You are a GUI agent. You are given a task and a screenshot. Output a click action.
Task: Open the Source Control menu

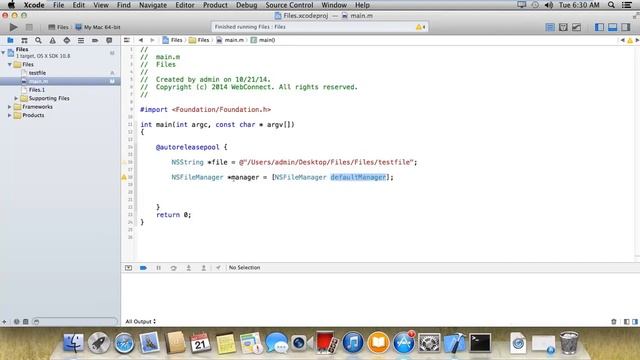(289, 5)
